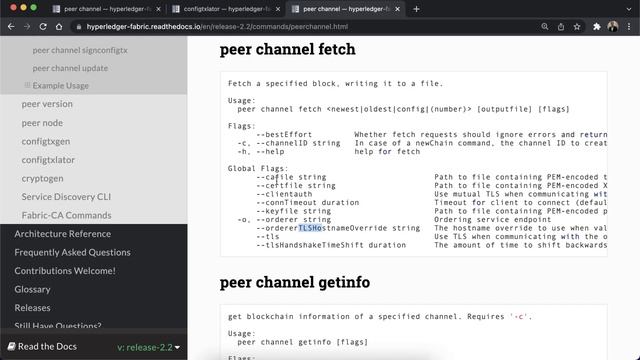The image size is (640, 360).
Task: Open a new tab with plus button
Action: (x=416, y=9)
